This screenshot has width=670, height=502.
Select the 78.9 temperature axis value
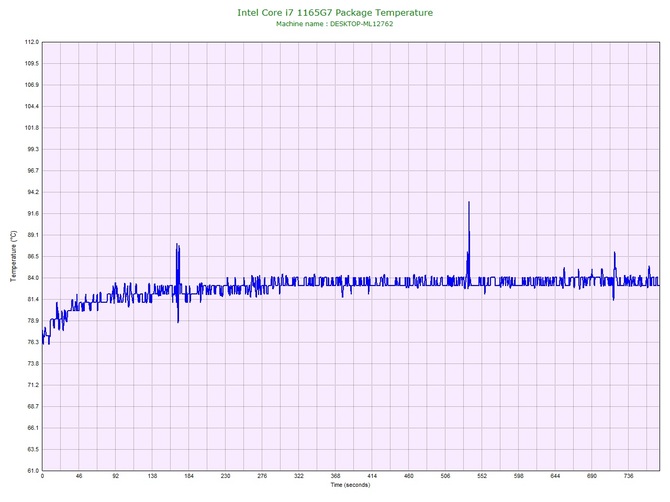(x=32, y=321)
